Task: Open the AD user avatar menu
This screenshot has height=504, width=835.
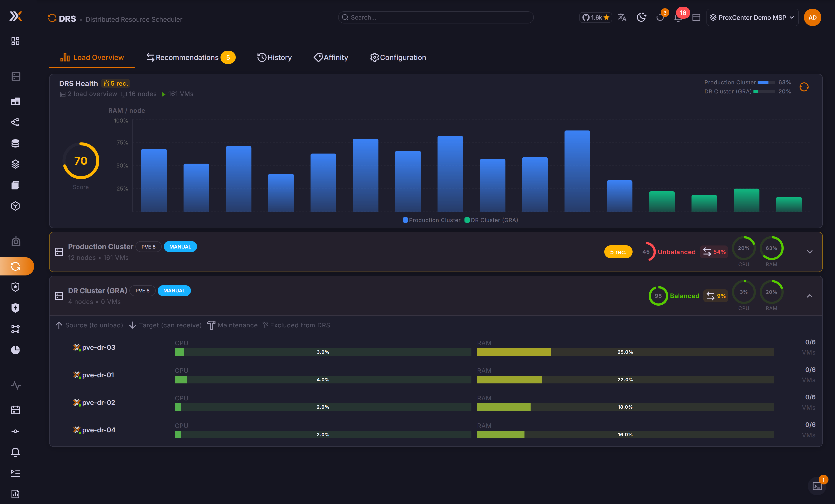Action: (812, 17)
